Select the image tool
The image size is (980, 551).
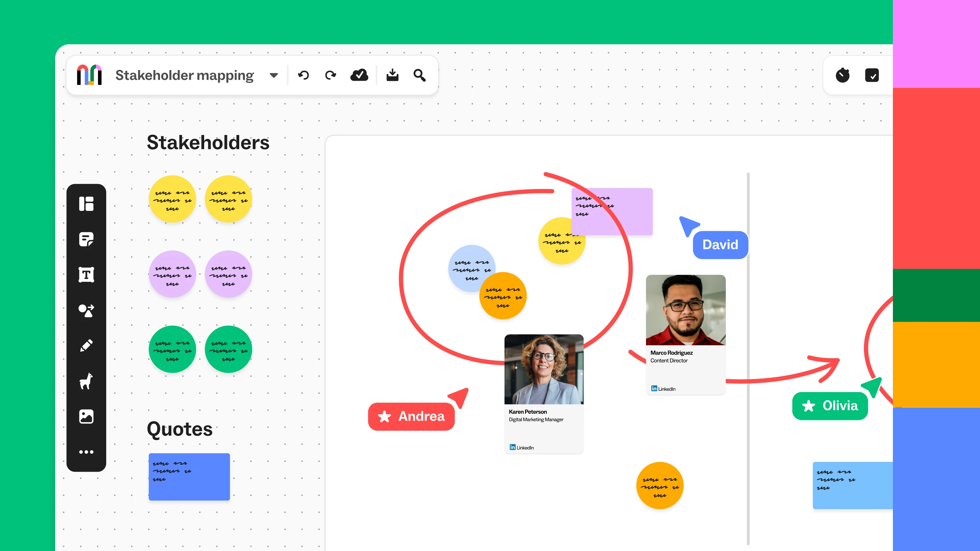[86, 416]
